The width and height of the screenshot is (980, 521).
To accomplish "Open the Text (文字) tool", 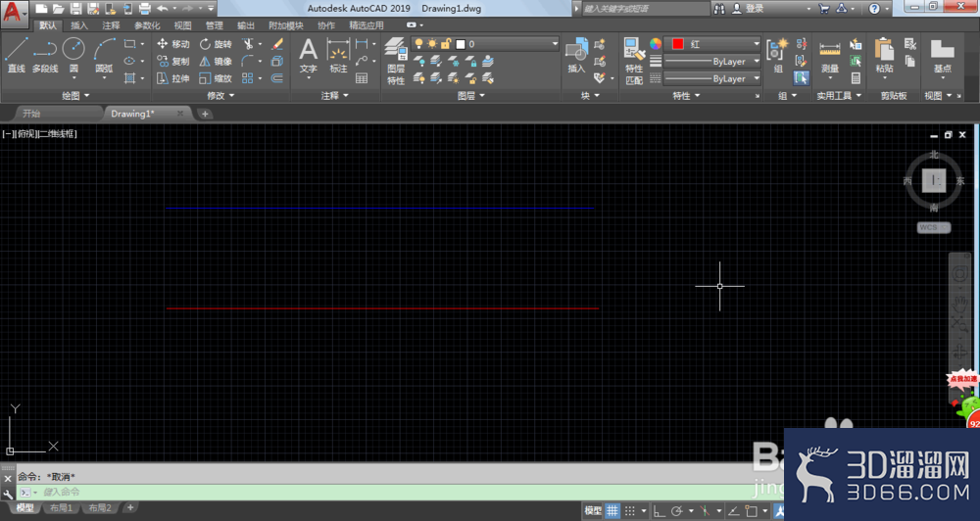I will pyautogui.click(x=308, y=55).
